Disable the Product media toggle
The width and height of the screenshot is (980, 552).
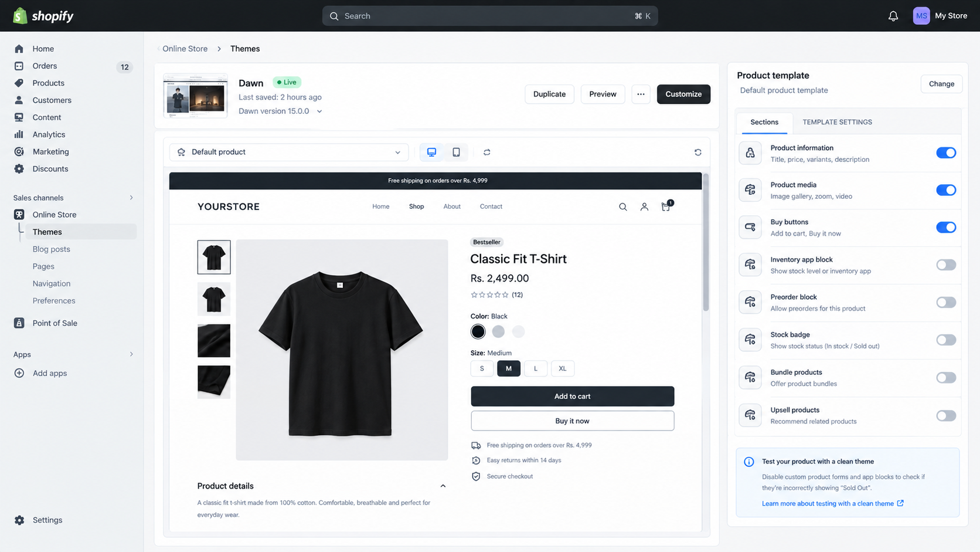coord(945,190)
